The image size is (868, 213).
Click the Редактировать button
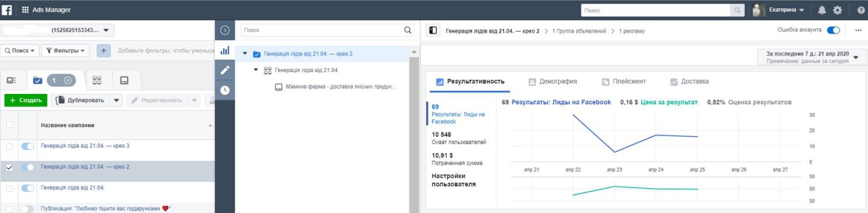[x=157, y=100]
